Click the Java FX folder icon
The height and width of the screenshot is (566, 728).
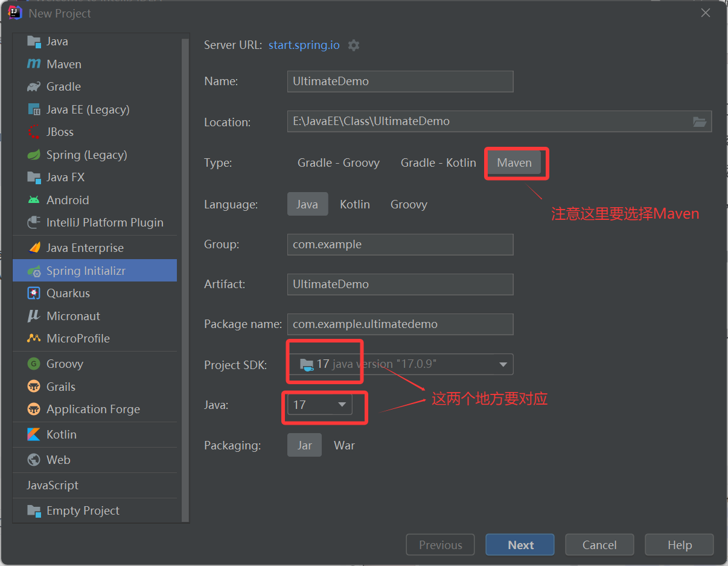(34, 177)
